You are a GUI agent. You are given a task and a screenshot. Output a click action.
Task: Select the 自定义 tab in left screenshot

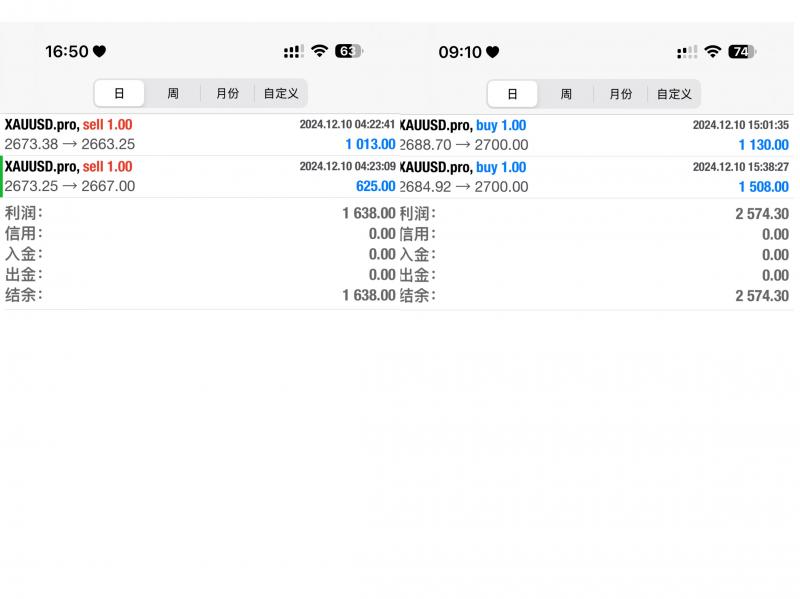(x=281, y=93)
